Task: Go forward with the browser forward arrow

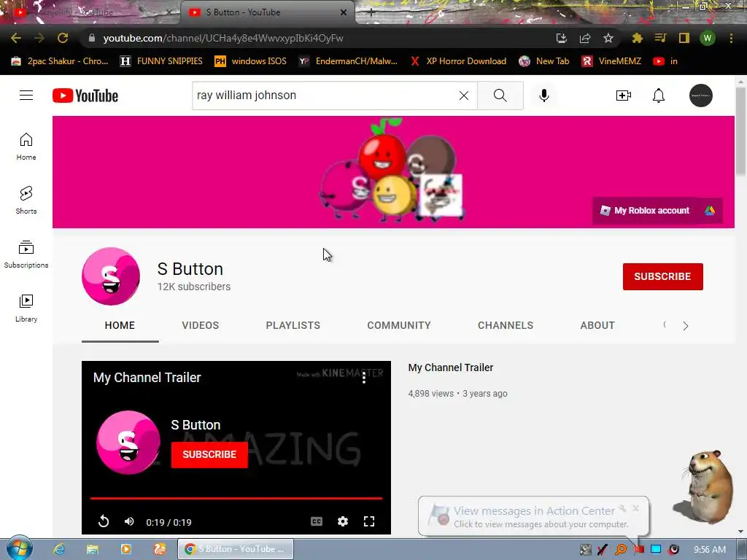Action: (x=39, y=38)
